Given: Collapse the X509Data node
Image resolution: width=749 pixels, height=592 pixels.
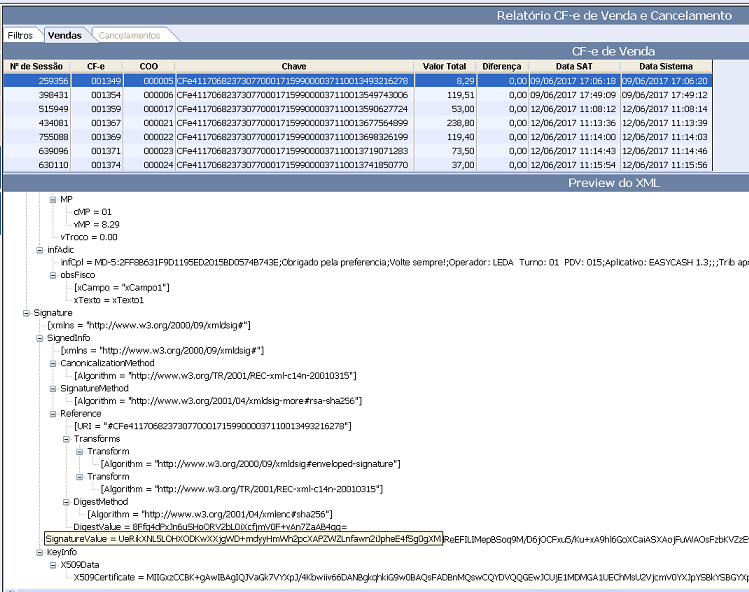Looking at the screenshot, I should click(x=52, y=563).
